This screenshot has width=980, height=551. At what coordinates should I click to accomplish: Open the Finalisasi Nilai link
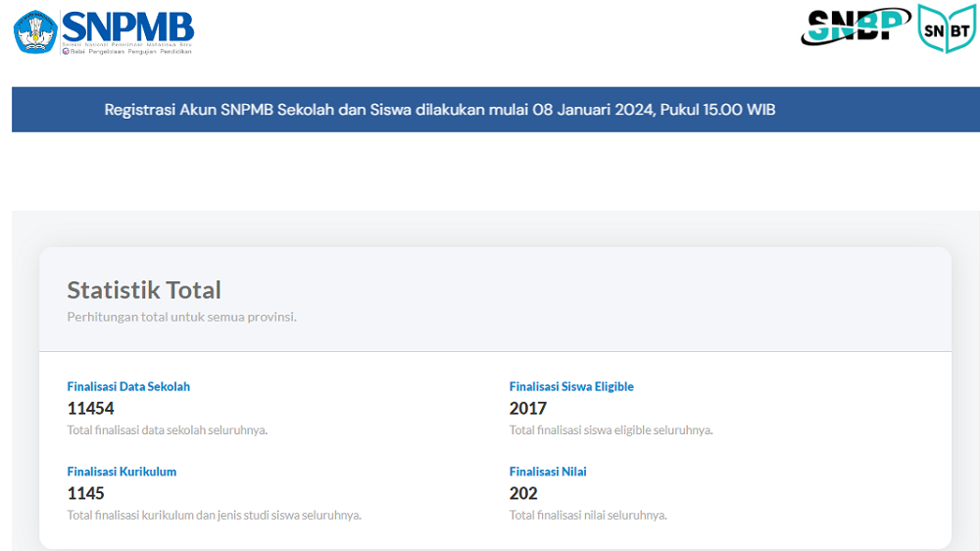548,472
